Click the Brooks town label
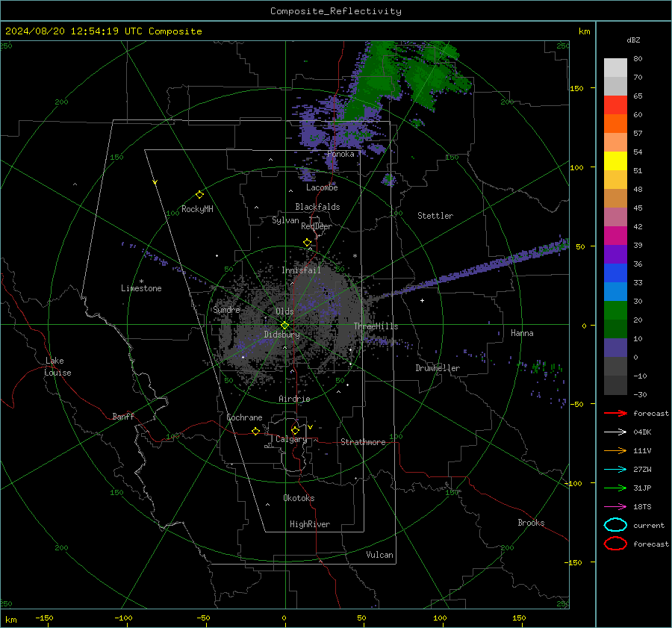The height and width of the screenshot is (628, 672). 531,523
